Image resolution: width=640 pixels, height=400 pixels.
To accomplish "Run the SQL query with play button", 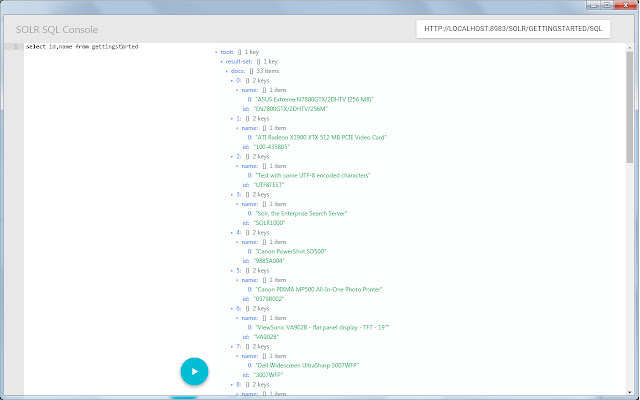I will tap(195, 371).
